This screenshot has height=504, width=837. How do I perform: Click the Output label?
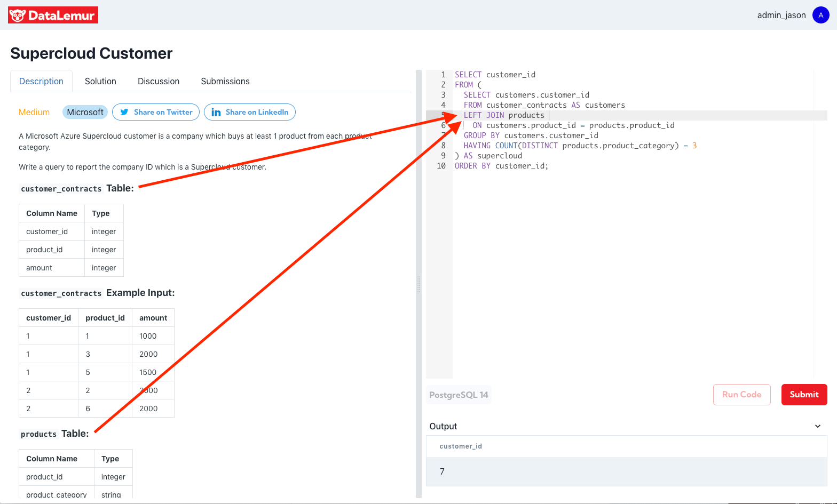tap(443, 426)
